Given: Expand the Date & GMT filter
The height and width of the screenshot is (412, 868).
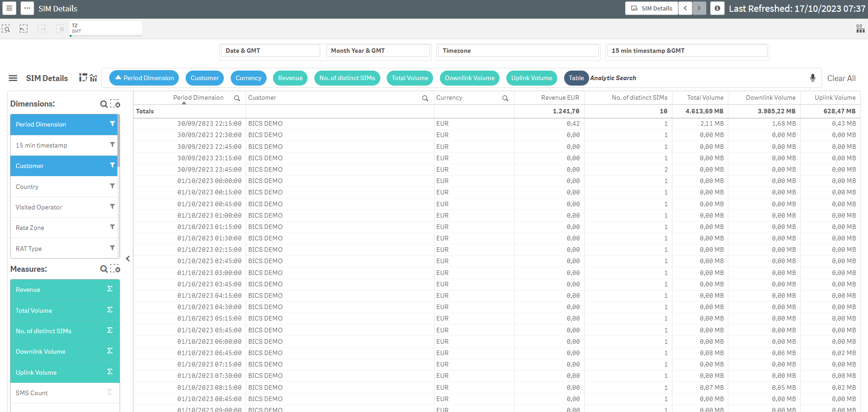Looking at the screenshot, I should [x=270, y=51].
